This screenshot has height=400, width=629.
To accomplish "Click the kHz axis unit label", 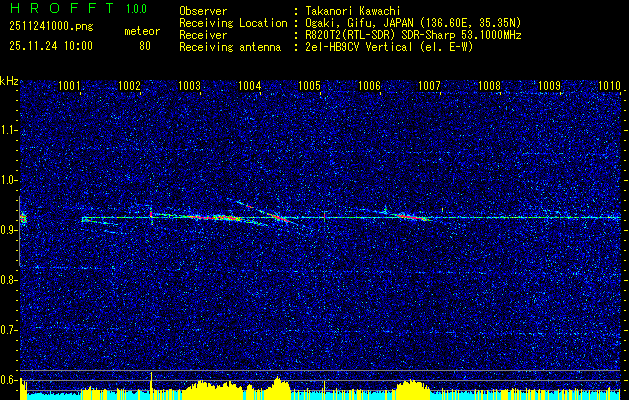I will pos(9,81).
